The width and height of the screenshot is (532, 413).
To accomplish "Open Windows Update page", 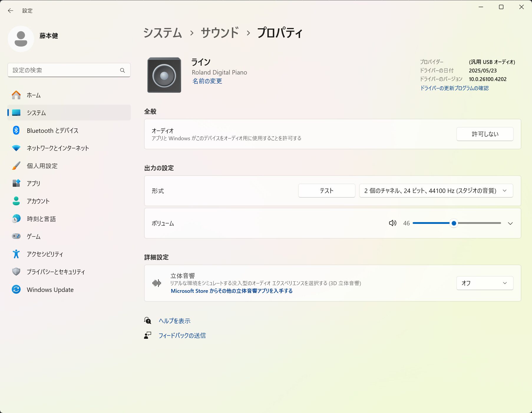I will pyautogui.click(x=69, y=290).
